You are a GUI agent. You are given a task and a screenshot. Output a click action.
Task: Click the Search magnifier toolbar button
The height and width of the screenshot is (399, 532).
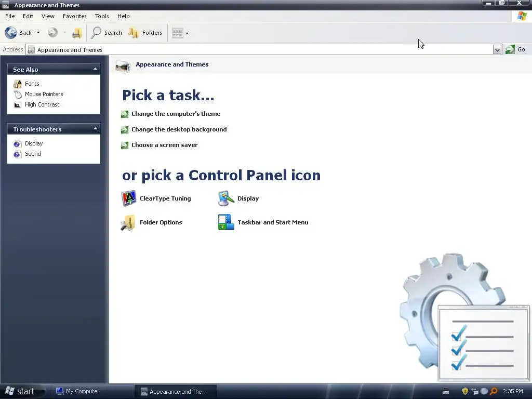click(x=107, y=33)
